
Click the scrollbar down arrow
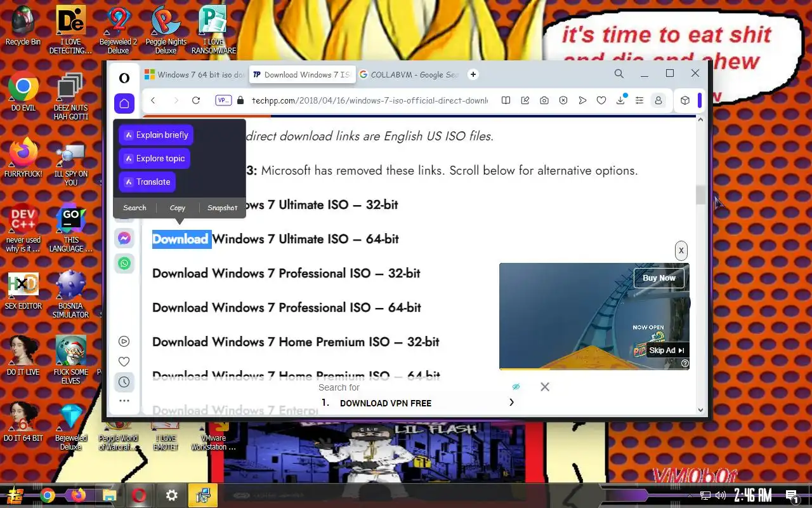[700, 410]
